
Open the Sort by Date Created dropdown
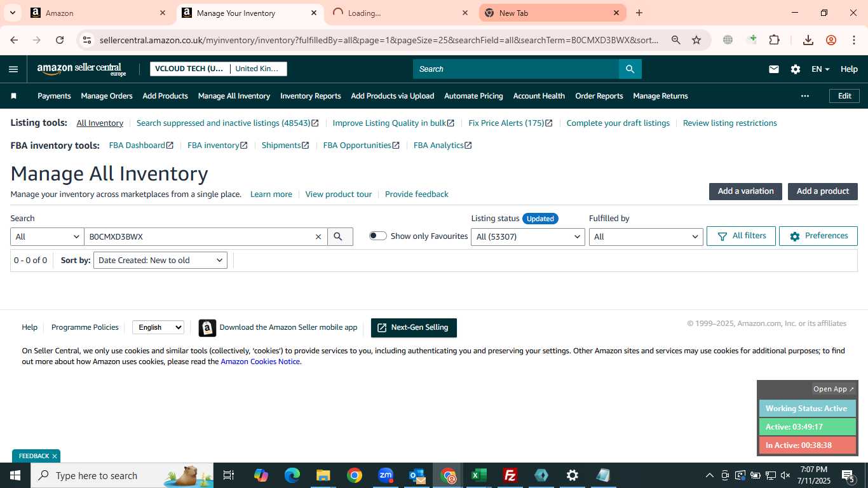point(160,260)
